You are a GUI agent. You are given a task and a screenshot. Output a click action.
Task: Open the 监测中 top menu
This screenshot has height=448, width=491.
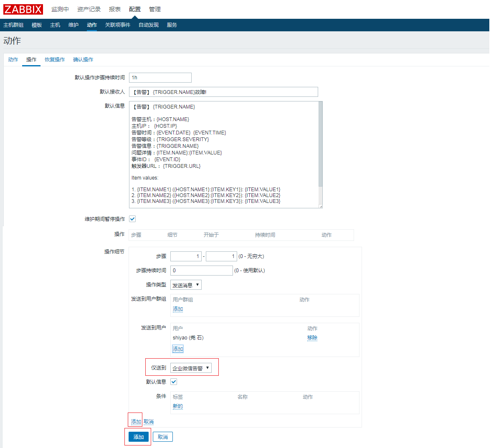pos(60,9)
